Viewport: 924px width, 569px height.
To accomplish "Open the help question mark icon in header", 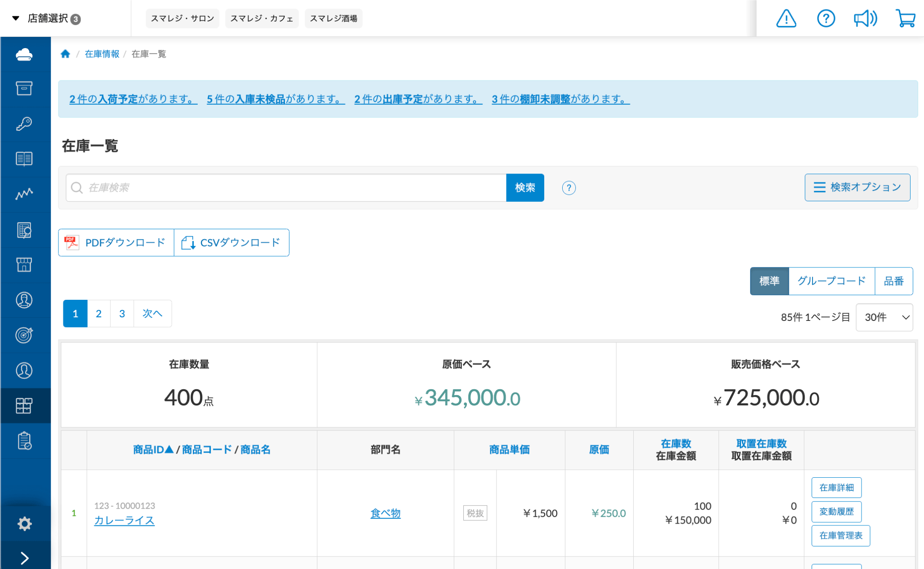I will (826, 19).
